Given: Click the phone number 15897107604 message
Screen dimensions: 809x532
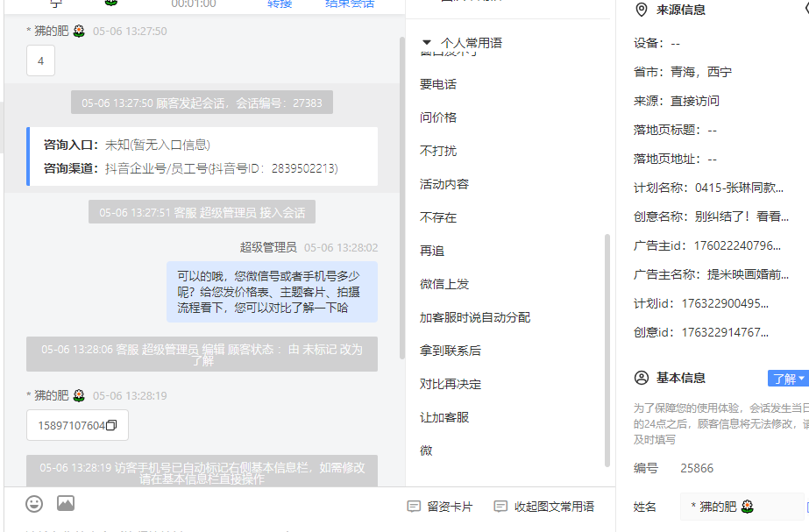Looking at the screenshot, I should (77, 425).
